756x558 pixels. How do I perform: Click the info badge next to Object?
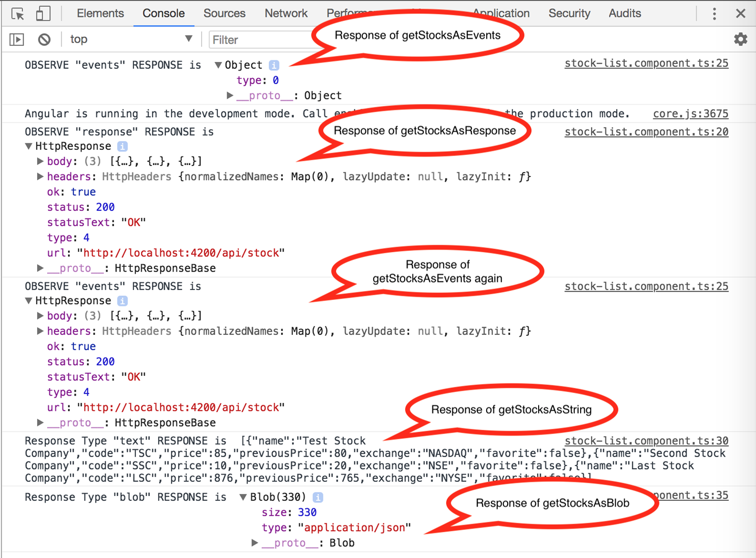tap(274, 65)
